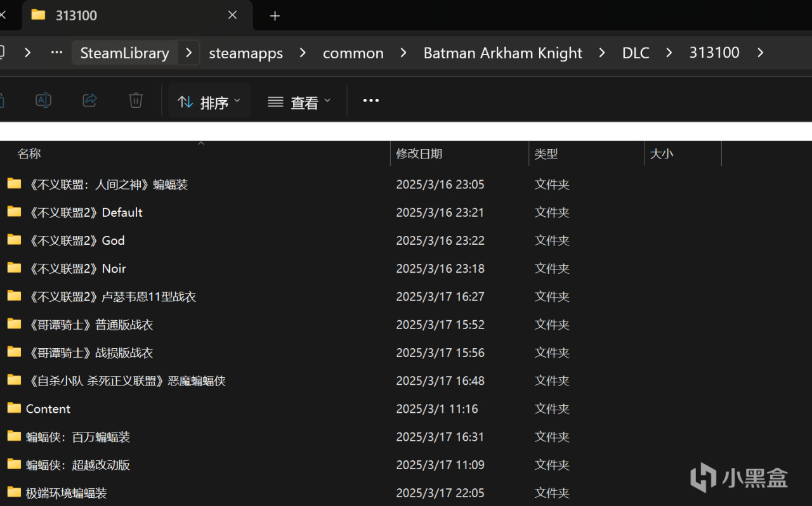Click the date 2025/3/16 23:21

(x=440, y=212)
